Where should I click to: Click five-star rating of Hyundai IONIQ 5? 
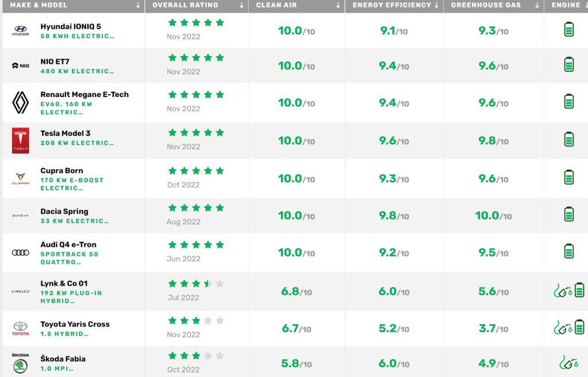click(x=196, y=23)
